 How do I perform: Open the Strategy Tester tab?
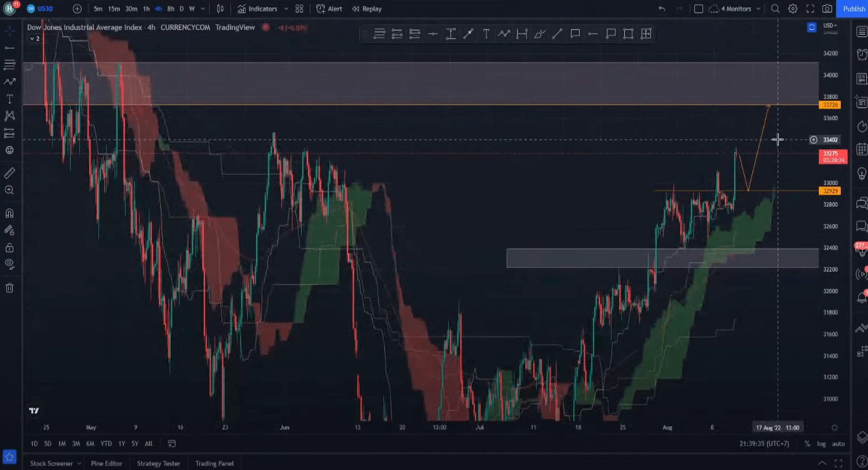point(158,463)
